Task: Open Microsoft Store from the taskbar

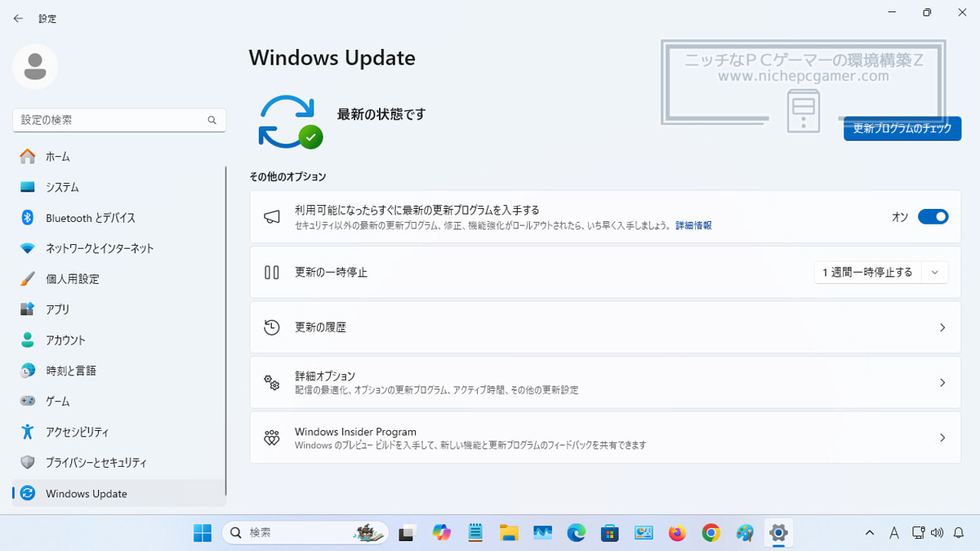Action: pyautogui.click(x=610, y=533)
